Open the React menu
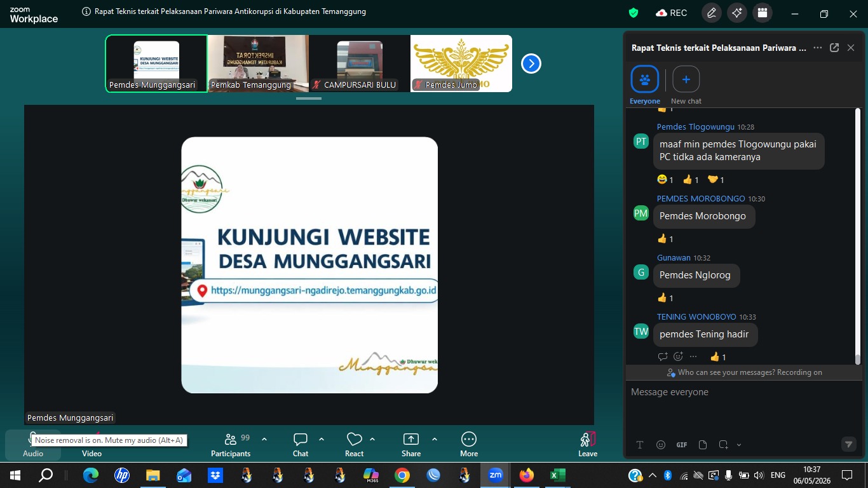The image size is (868, 488). click(x=354, y=445)
